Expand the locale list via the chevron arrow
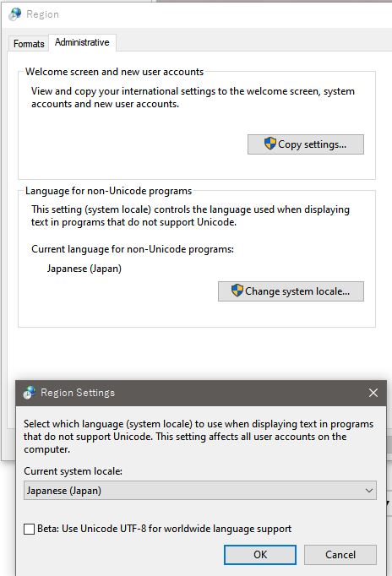The image size is (392, 576). click(369, 491)
